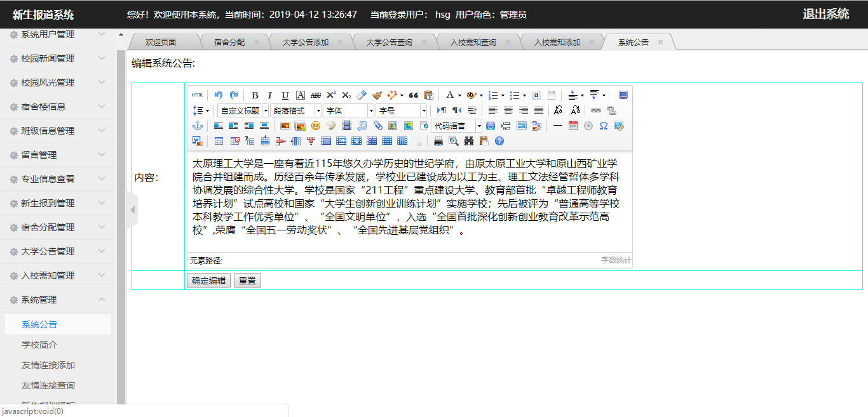Click the eraser remove-format icon
This screenshot has height=417, width=868.
click(x=362, y=95)
